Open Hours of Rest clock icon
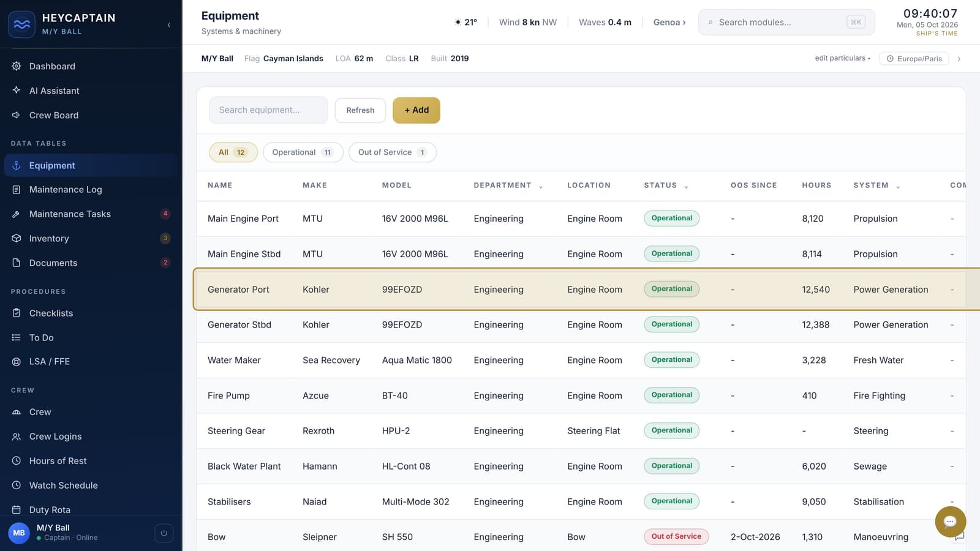Screen dimensions: 980x551 click(x=17, y=461)
